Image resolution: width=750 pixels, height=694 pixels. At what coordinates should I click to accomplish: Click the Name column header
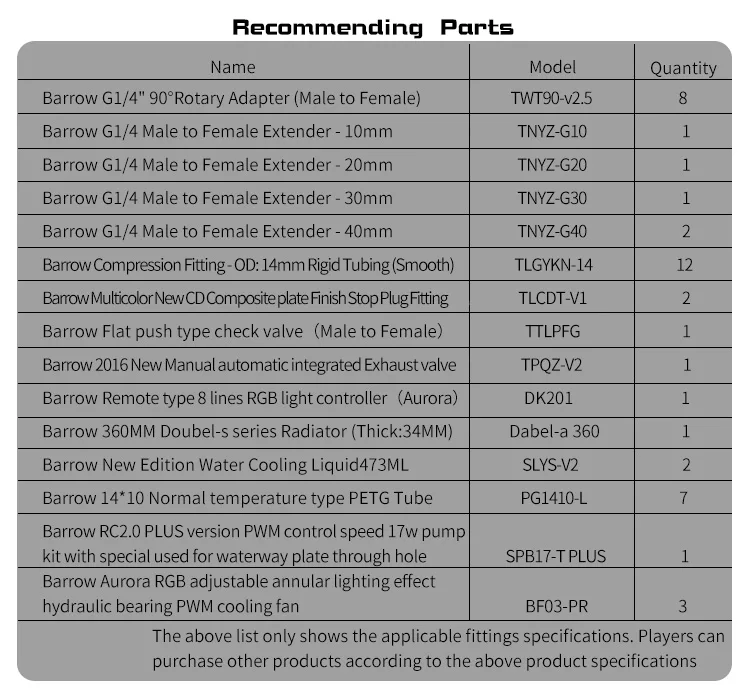[x=232, y=67]
